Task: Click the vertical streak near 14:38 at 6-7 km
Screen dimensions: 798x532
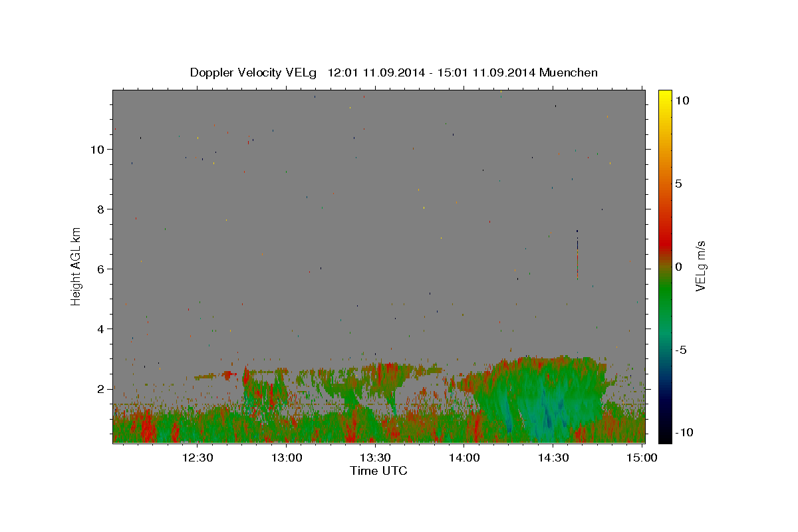Action: pyautogui.click(x=577, y=254)
